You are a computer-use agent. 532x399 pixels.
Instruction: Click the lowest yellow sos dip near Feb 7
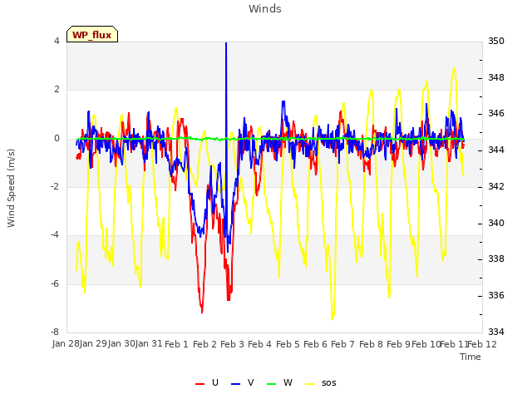[332, 318]
